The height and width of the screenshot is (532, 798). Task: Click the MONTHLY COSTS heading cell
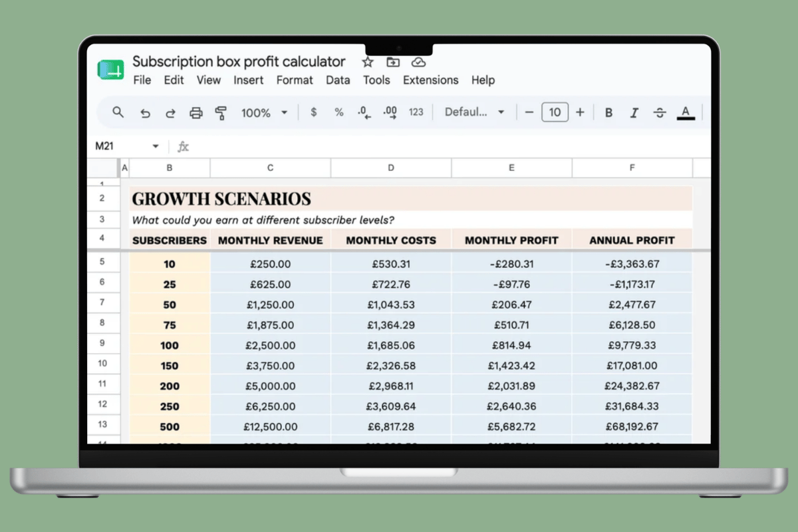coord(390,240)
